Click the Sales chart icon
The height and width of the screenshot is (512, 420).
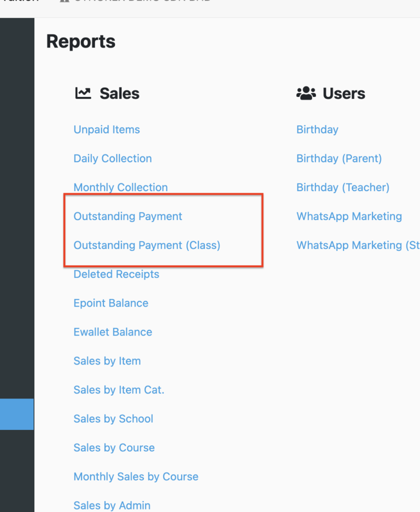(83, 93)
